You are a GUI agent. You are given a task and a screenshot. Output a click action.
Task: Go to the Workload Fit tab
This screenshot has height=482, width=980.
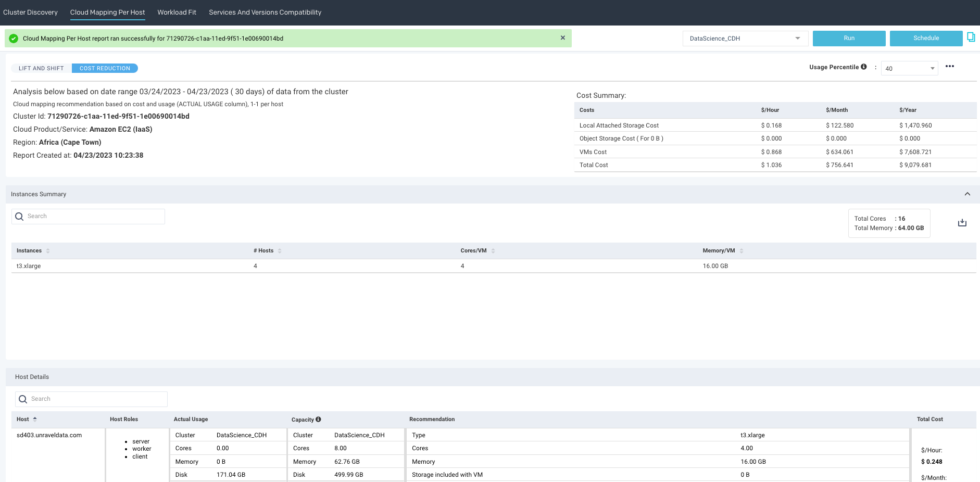[x=177, y=12]
